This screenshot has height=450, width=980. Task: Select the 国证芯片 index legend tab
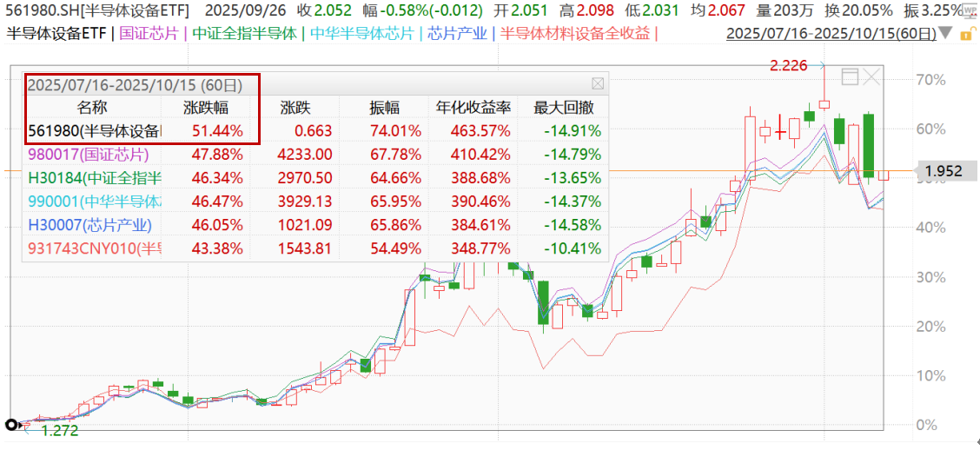click(148, 34)
